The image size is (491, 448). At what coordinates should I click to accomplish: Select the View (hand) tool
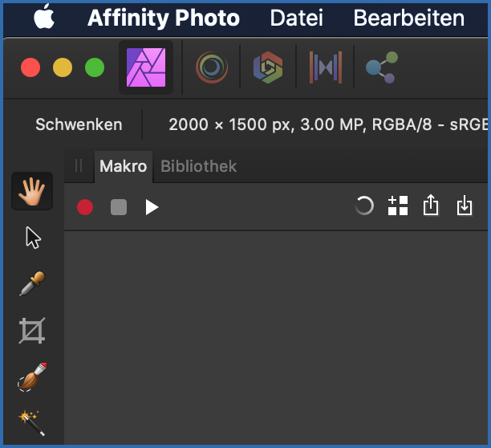32,191
